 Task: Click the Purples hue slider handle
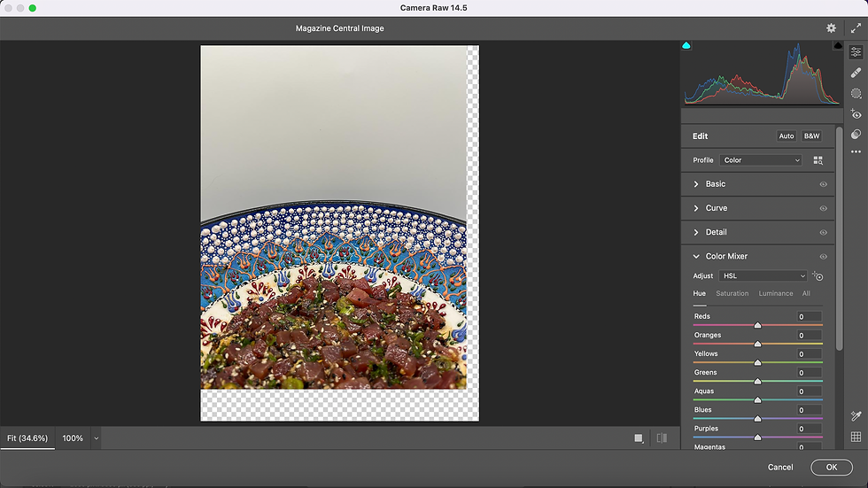tap(757, 438)
